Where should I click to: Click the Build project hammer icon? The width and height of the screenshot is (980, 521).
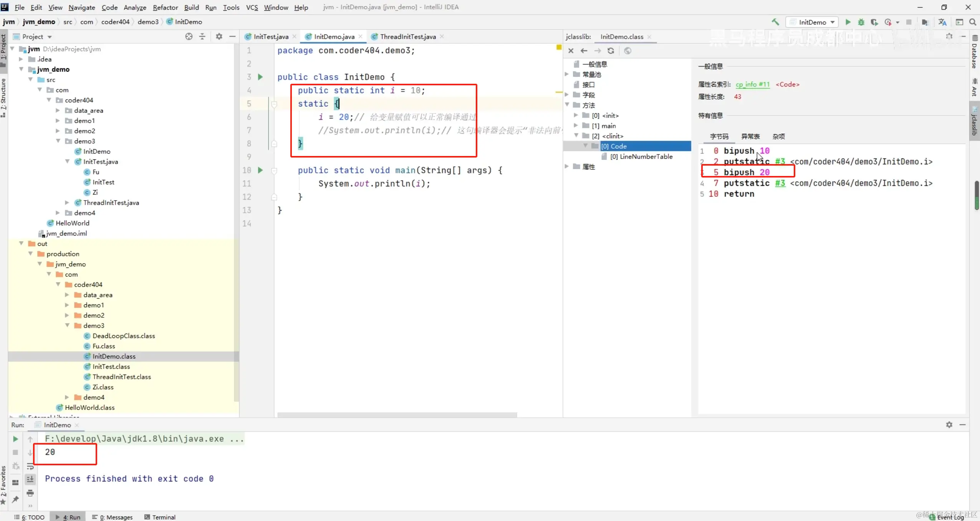tap(775, 22)
